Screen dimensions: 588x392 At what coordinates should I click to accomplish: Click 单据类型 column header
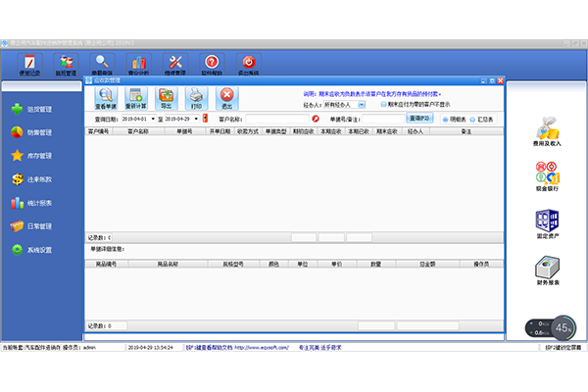(275, 131)
